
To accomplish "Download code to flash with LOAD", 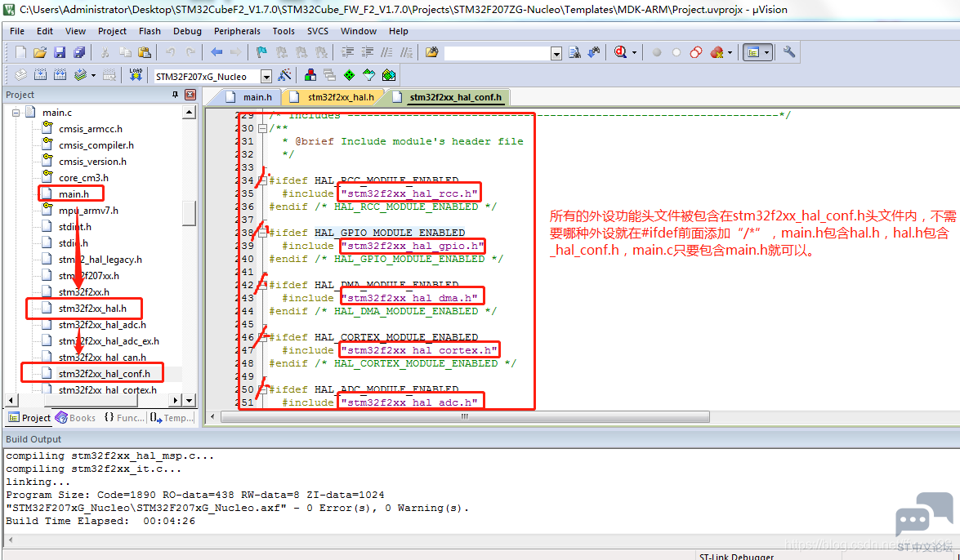I will pyautogui.click(x=136, y=75).
